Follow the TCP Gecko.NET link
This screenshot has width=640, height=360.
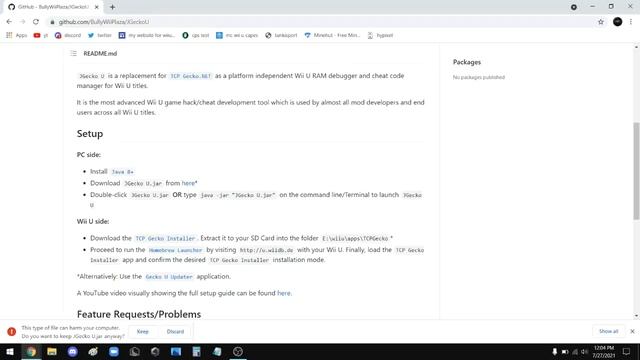click(191, 76)
